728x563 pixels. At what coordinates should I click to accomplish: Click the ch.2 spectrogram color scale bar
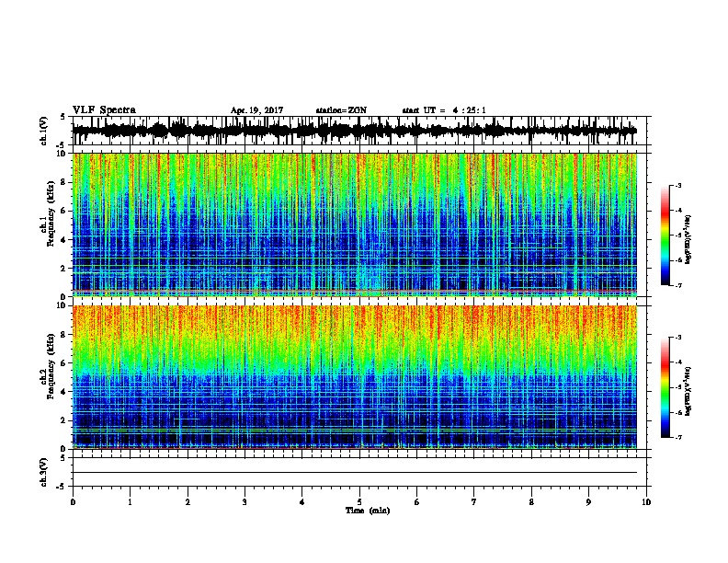(665, 387)
